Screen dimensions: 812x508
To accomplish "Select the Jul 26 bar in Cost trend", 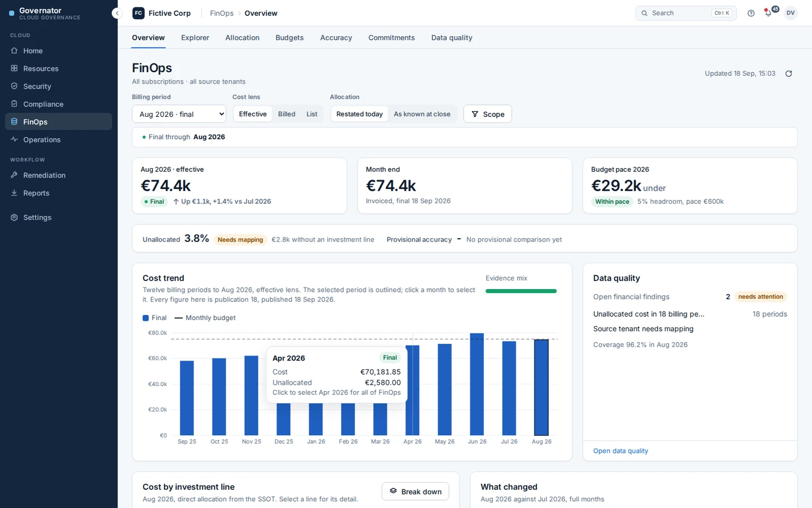I will tap(509, 388).
